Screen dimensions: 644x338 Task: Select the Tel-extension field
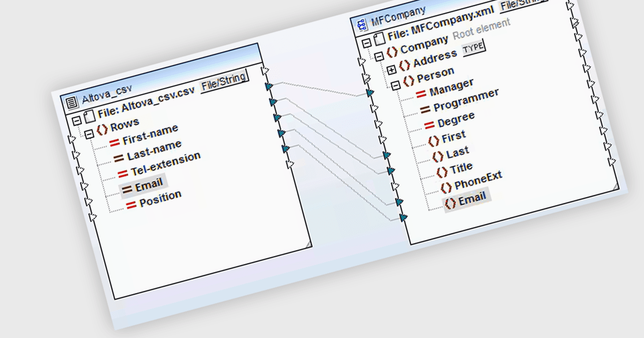point(166,164)
